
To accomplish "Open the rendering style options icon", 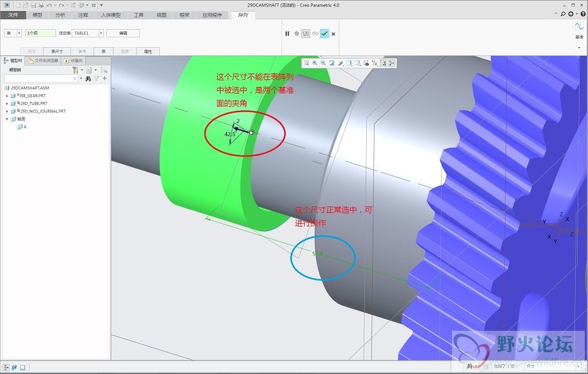I will click(340, 63).
